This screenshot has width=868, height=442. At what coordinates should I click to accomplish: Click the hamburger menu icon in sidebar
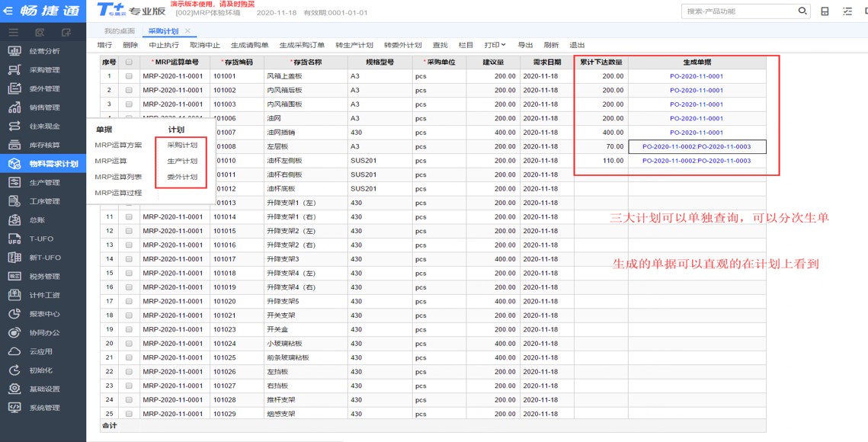point(14,32)
